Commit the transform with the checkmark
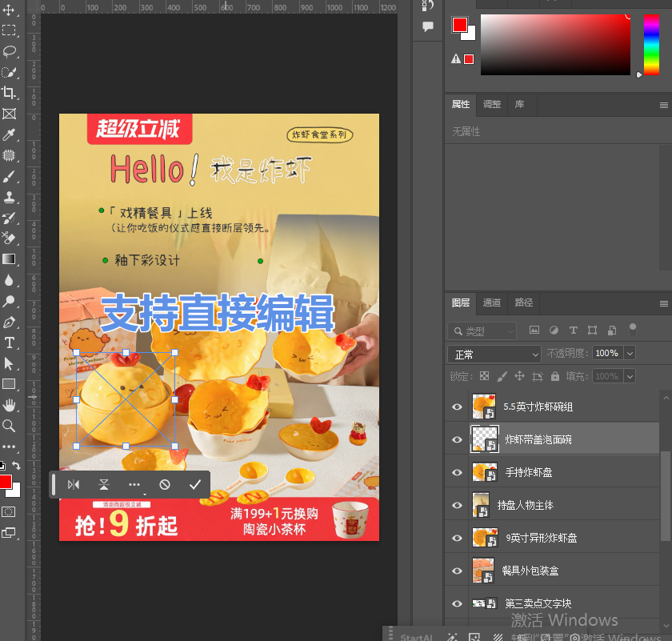Viewport: 672px width, 641px height. coord(195,484)
